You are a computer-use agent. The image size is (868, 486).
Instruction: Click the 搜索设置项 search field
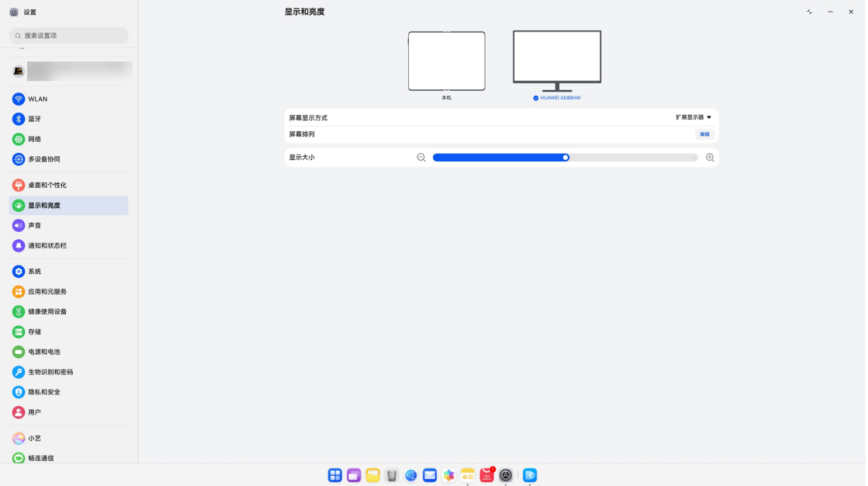tap(69, 36)
